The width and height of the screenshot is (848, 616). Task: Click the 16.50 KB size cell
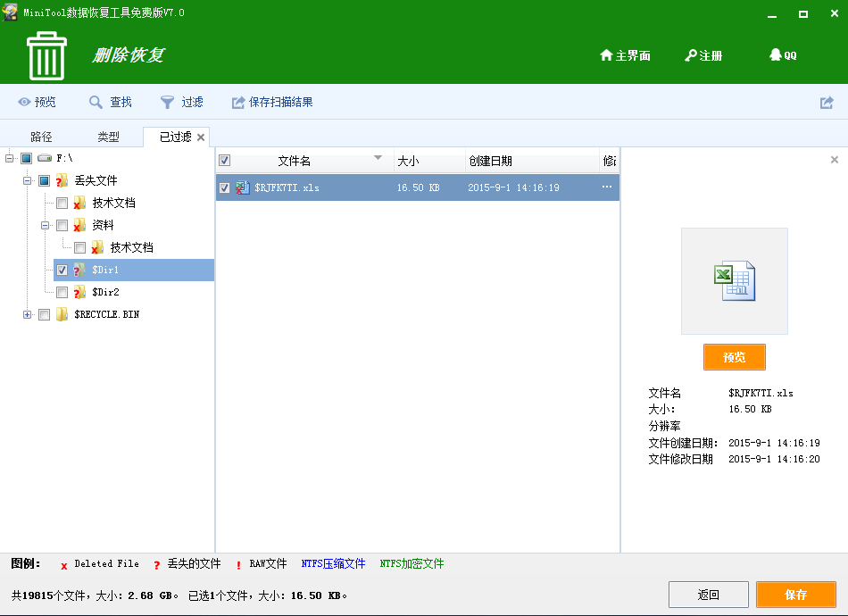(x=418, y=187)
